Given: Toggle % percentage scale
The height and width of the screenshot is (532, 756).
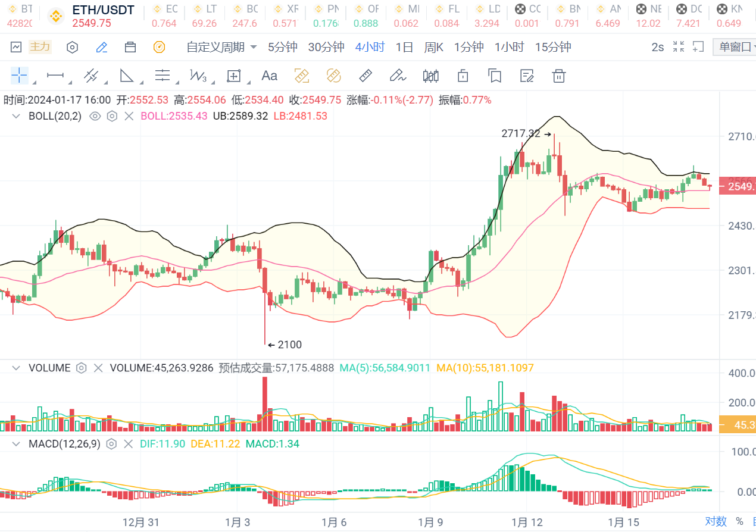Looking at the screenshot, I should click(739, 521).
